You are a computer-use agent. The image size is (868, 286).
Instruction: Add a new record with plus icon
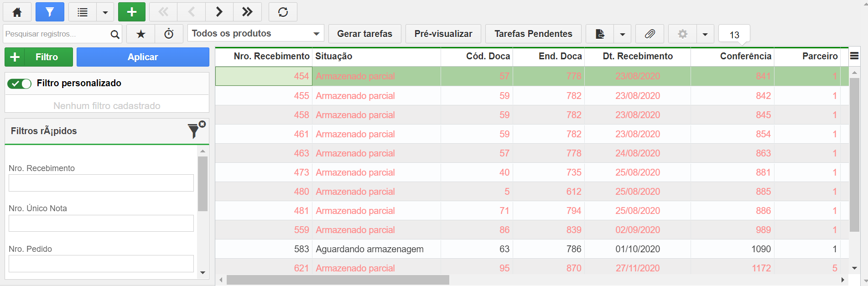132,12
